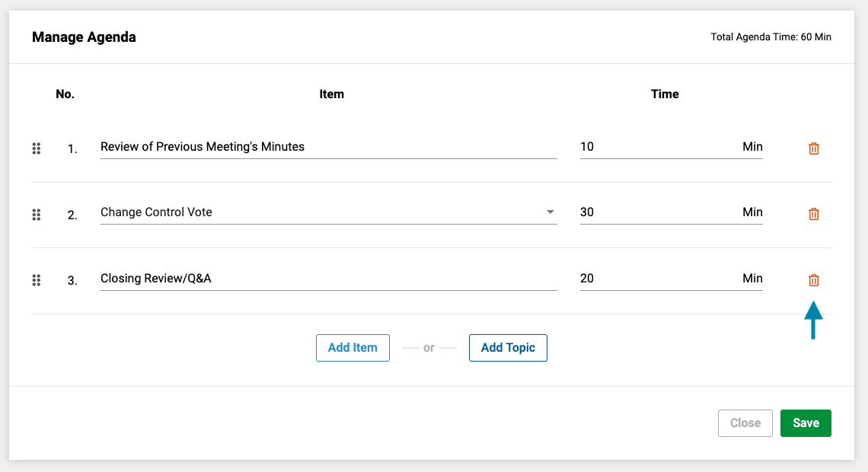
Task: Open the Change Control Vote dropdown arrow
Action: tap(550, 212)
